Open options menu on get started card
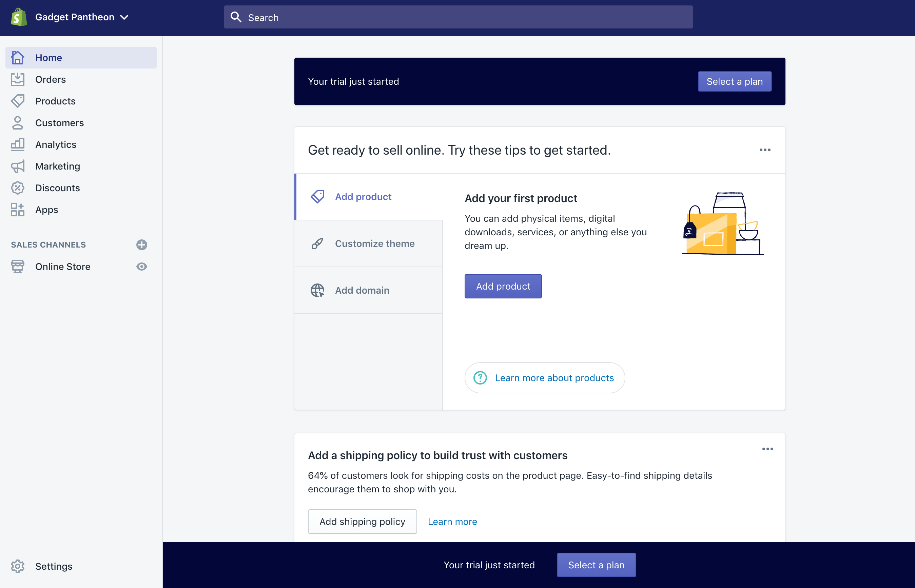Viewport: 915px width, 588px height. (x=764, y=150)
